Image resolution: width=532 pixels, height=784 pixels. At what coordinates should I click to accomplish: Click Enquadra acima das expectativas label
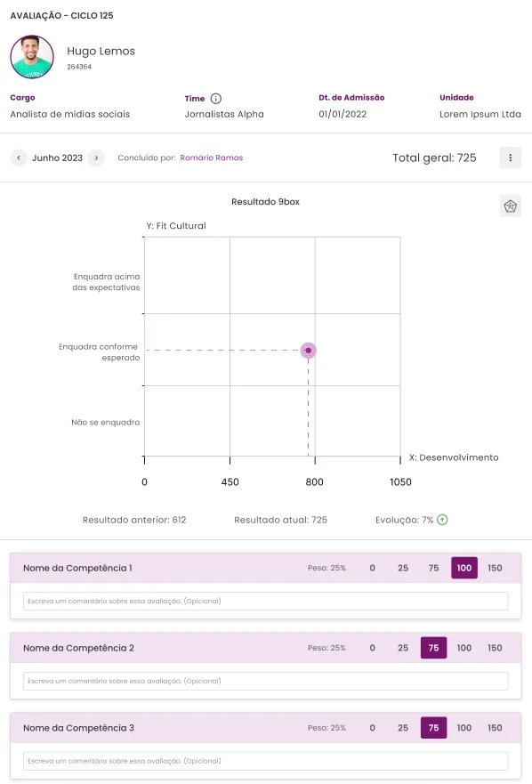pos(106,282)
